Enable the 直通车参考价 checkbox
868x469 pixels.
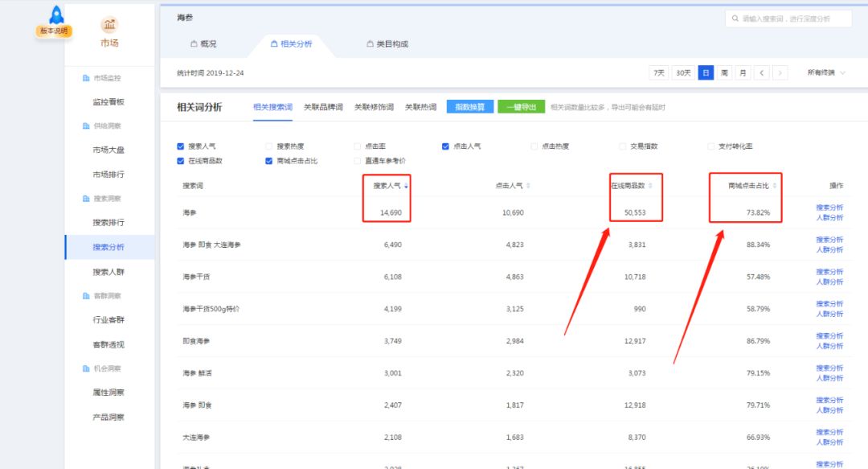pyautogui.click(x=357, y=161)
